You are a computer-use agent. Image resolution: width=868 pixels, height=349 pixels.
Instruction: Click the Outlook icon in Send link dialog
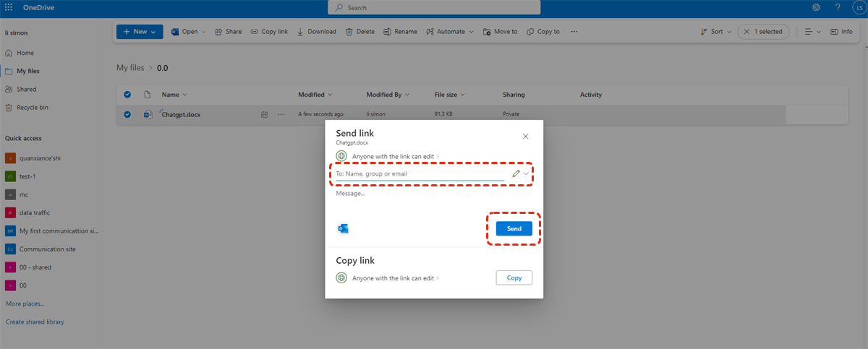point(343,228)
